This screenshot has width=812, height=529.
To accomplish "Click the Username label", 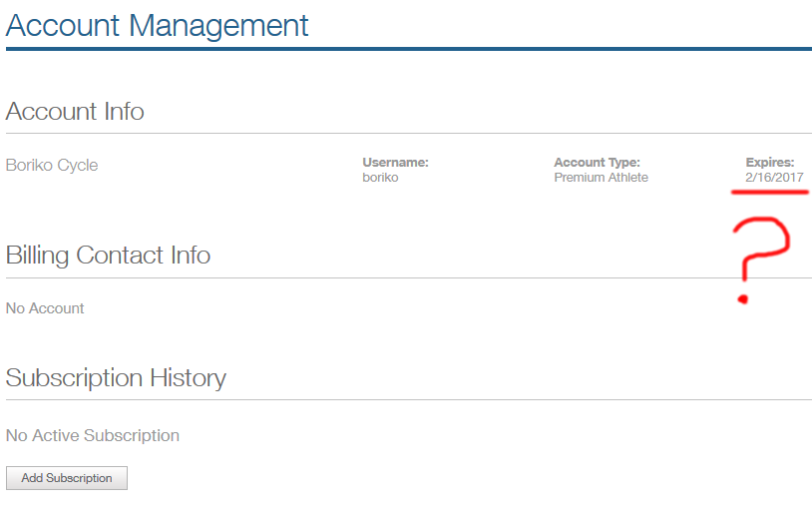I will pos(396,162).
